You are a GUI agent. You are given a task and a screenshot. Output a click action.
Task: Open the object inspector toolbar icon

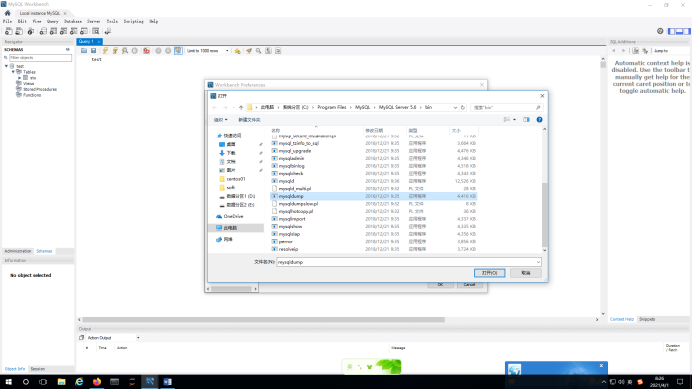click(x=30, y=31)
